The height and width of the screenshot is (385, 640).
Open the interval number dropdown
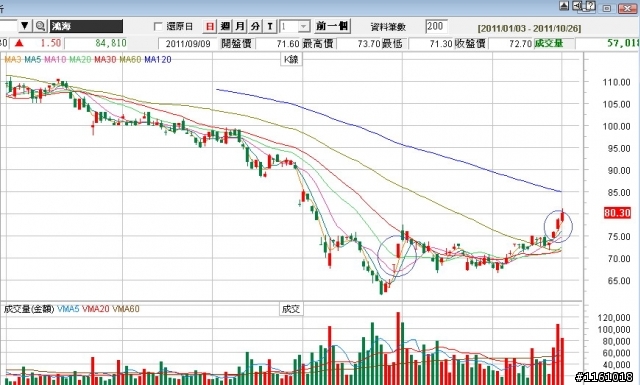point(303,27)
